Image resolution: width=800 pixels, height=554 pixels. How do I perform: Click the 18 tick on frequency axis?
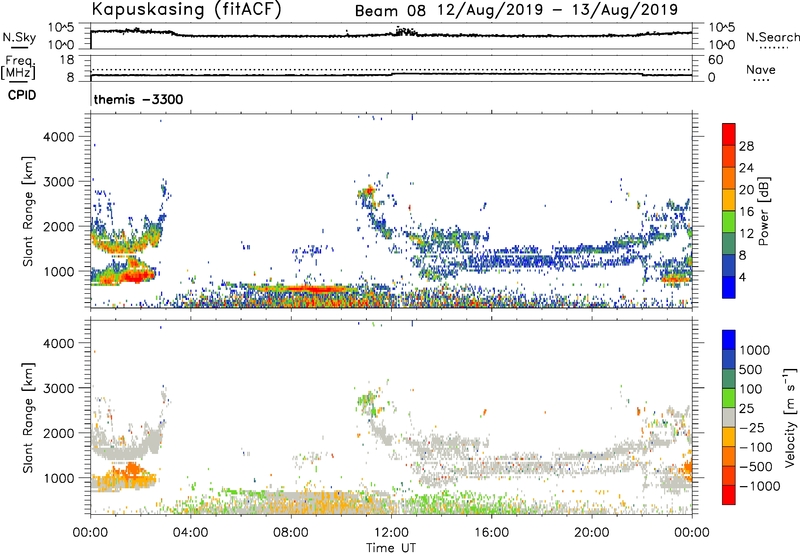pos(67,60)
